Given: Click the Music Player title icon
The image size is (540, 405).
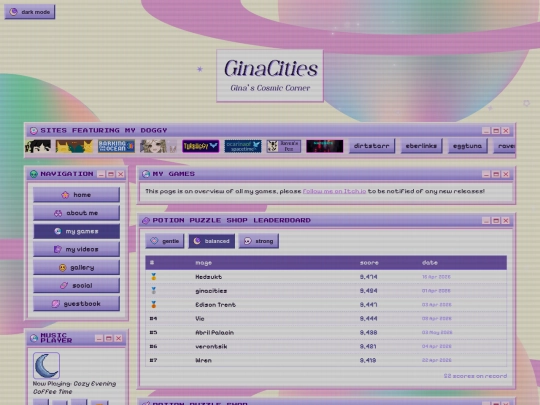Looking at the screenshot, I should (34, 338).
